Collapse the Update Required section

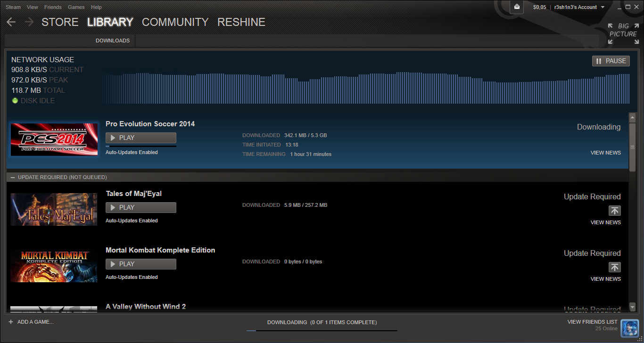pos(13,177)
